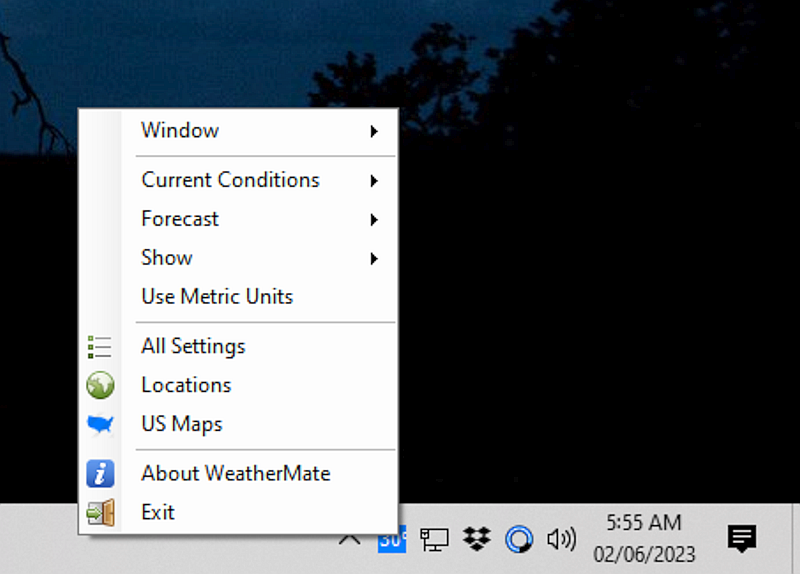The image size is (800, 574).
Task: Toggle Use Metric Units option
Action: coord(238,296)
